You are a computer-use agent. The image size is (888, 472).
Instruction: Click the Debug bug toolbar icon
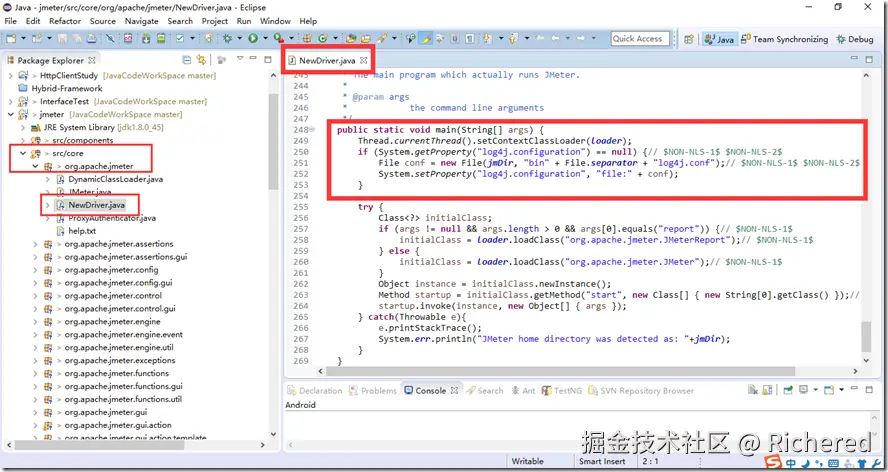coord(227,39)
